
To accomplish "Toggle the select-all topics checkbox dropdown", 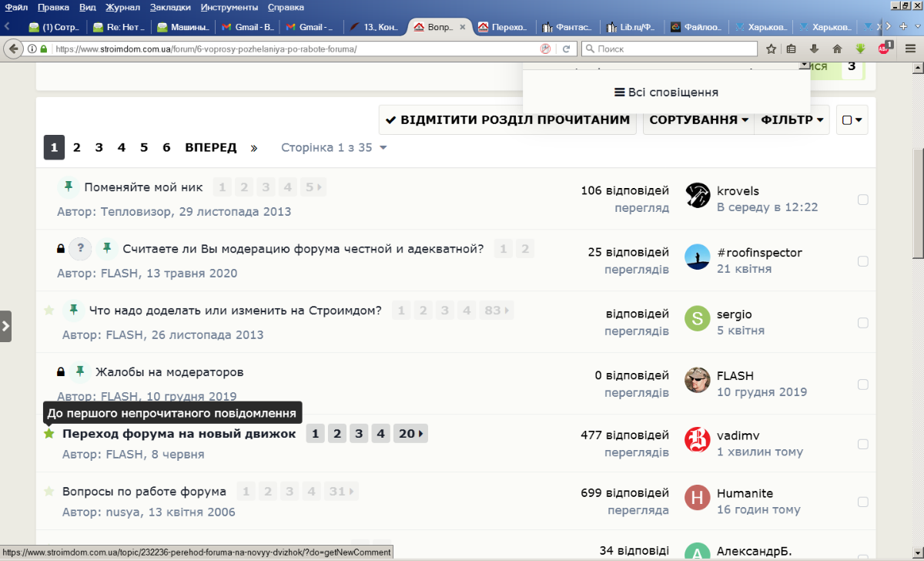I will [x=852, y=120].
